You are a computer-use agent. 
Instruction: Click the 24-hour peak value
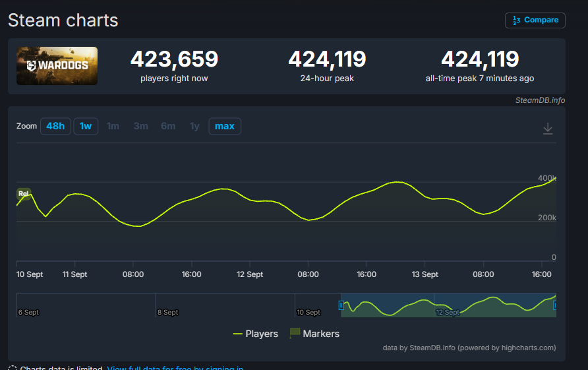[327, 59]
